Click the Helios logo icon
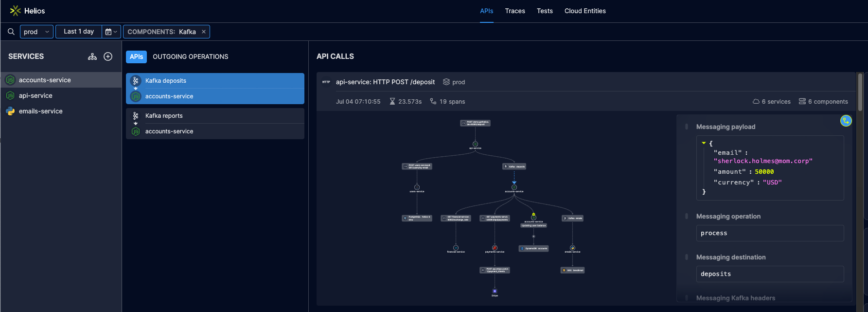This screenshot has height=312, width=868. click(15, 11)
